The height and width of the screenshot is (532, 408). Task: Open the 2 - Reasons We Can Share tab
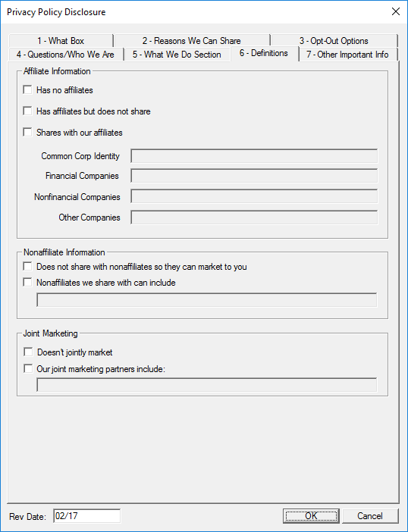192,41
